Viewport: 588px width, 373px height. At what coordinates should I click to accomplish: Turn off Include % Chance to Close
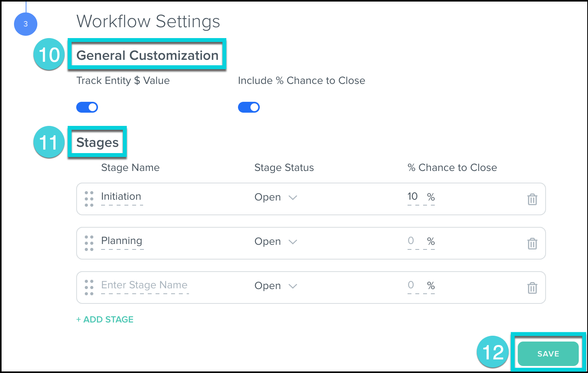coord(249,107)
